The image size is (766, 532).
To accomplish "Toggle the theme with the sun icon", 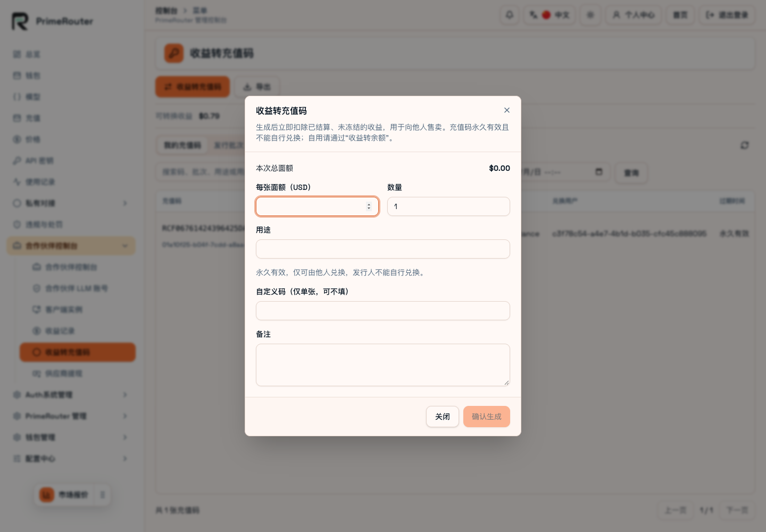I will tap(590, 15).
